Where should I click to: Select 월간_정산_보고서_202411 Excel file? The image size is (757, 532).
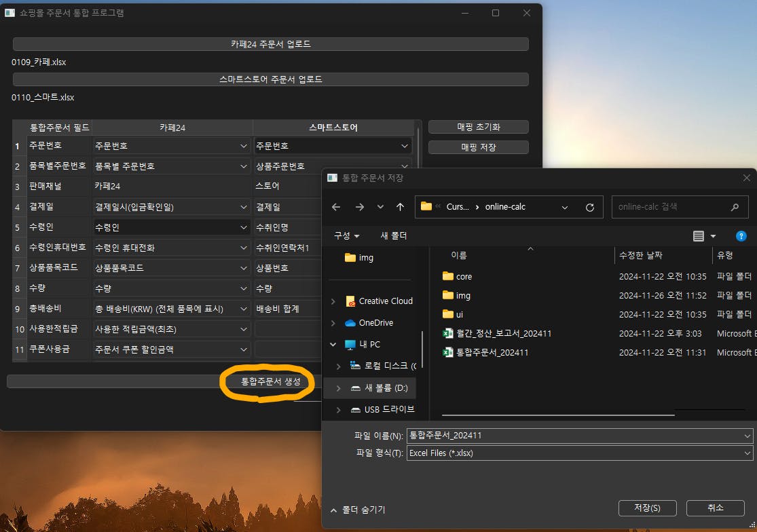click(497, 333)
